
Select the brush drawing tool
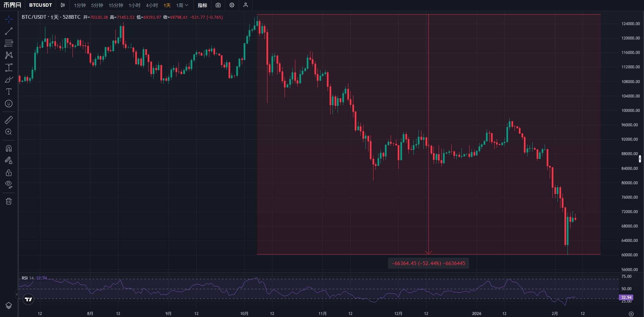pyautogui.click(x=9, y=79)
